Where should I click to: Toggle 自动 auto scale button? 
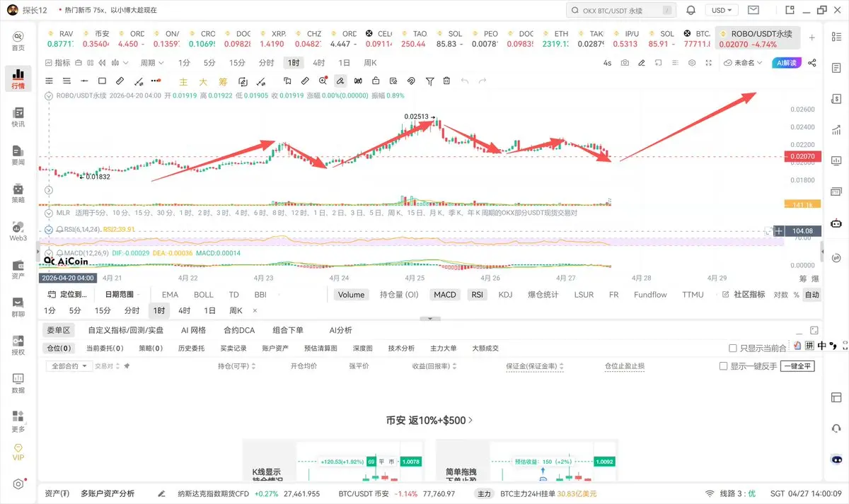tap(812, 295)
